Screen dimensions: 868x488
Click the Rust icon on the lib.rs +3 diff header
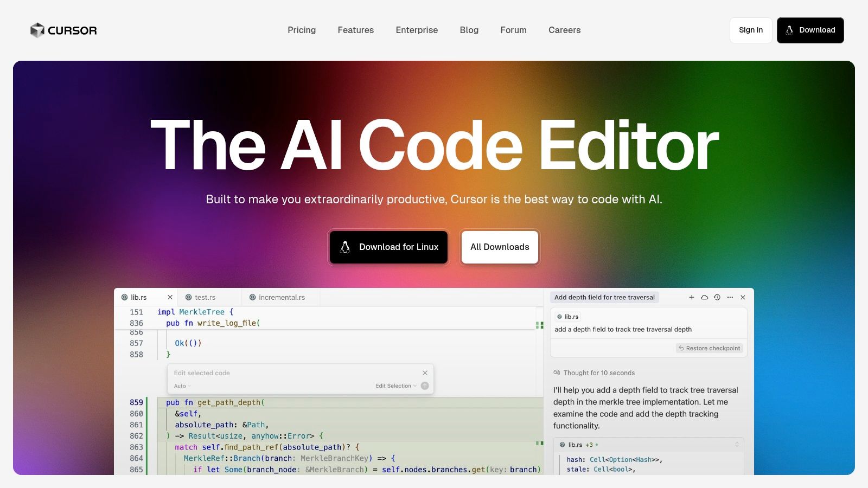(x=562, y=445)
